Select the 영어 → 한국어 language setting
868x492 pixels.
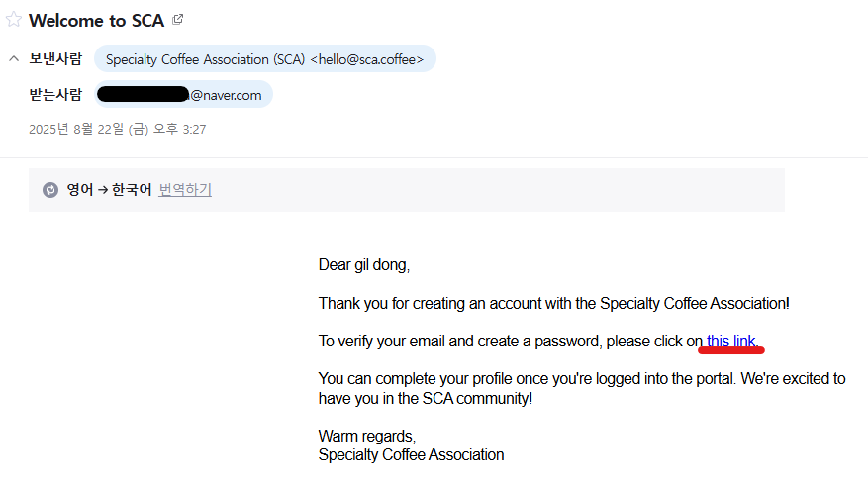(x=109, y=190)
